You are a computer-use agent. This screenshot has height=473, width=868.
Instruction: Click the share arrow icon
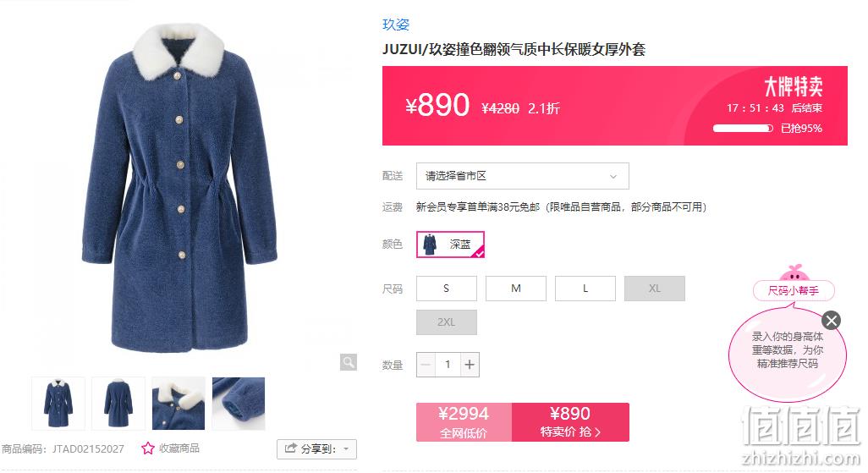point(291,448)
